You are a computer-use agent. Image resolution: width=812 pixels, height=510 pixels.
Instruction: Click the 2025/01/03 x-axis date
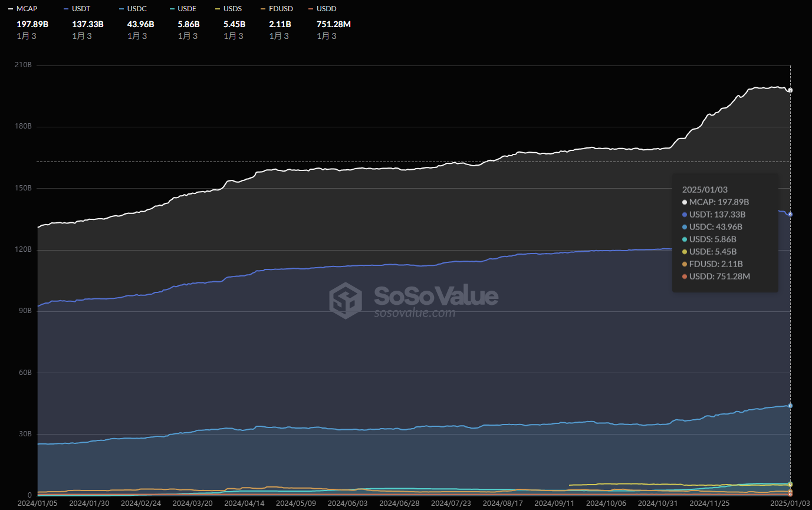pyautogui.click(x=790, y=504)
